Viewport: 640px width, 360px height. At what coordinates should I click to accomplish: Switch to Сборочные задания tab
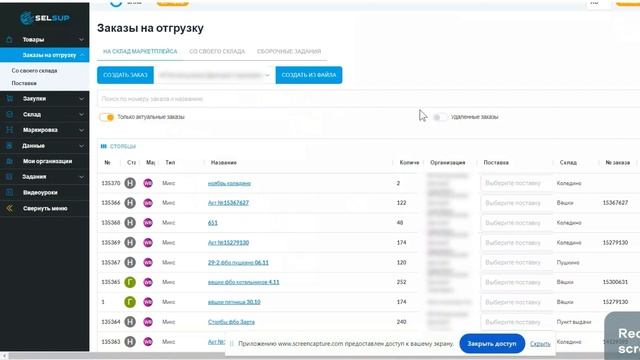[x=289, y=51]
